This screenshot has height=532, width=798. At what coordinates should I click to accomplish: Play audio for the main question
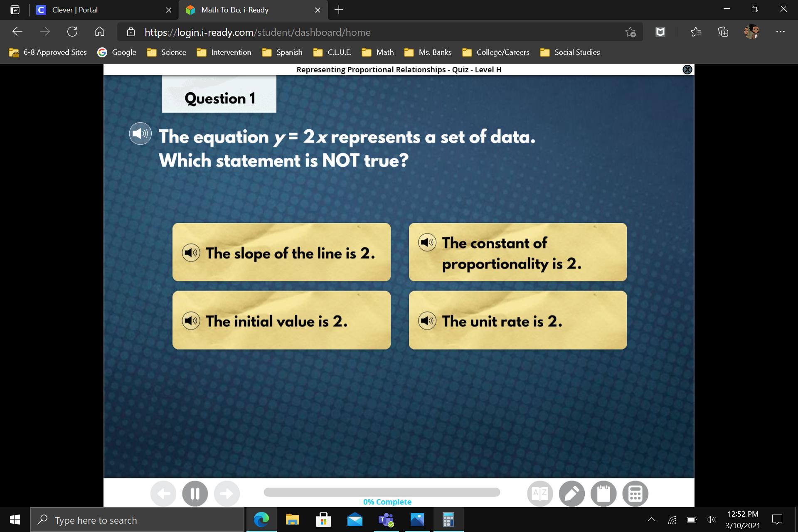[x=140, y=134]
